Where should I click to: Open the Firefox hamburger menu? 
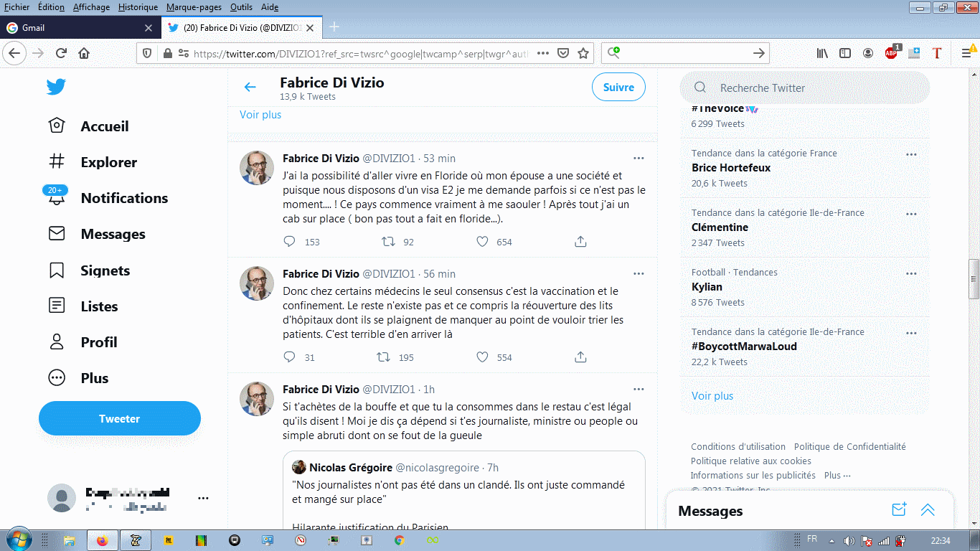[966, 53]
